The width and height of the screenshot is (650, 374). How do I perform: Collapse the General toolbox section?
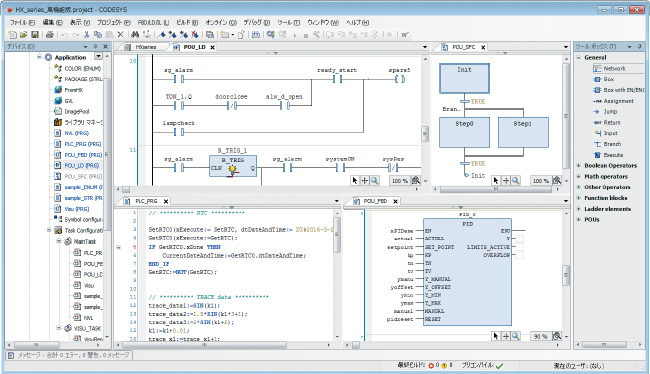point(579,58)
